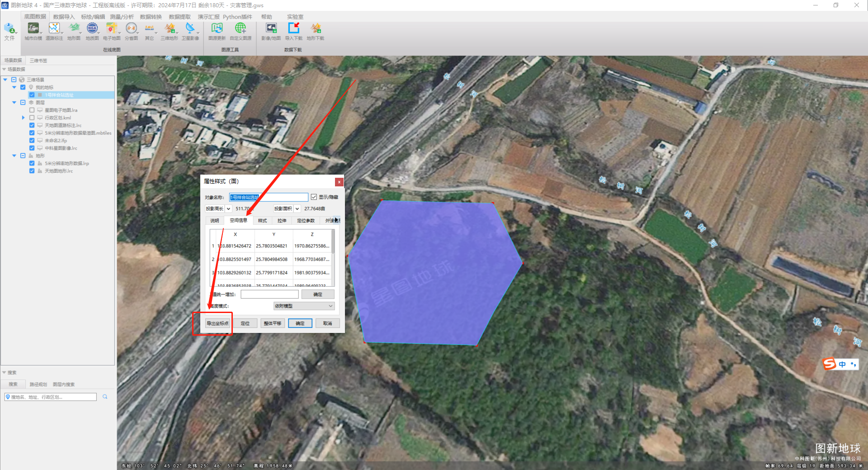The image size is (868, 470).
Task: Click the layers icon beside 图层
Action: click(31, 103)
